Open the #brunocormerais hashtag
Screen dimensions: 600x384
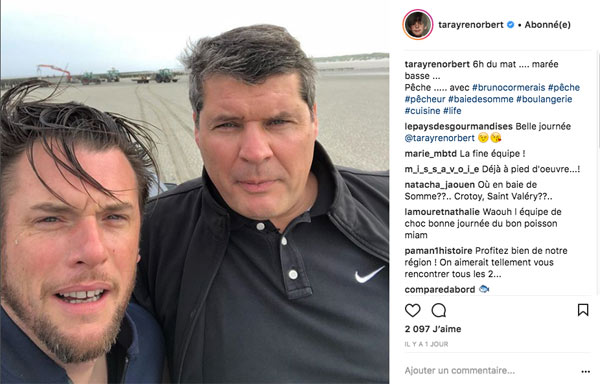coord(509,88)
